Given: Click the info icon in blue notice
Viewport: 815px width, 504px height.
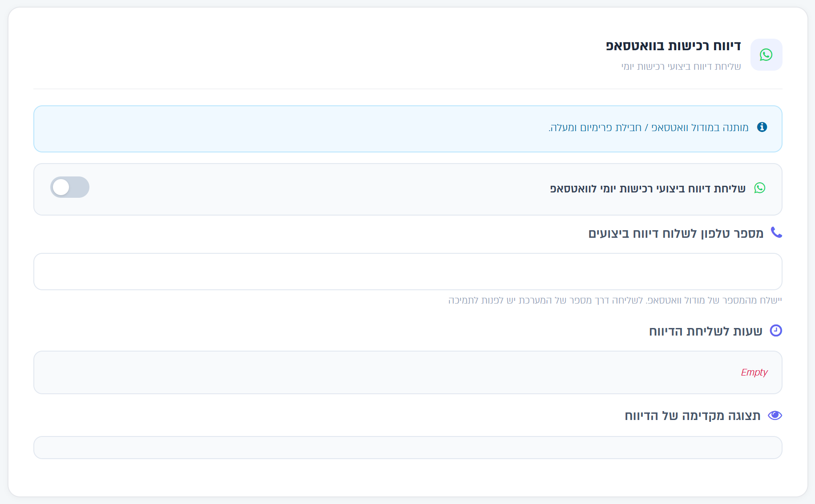Looking at the screenshot, I should (x=762, y=127).
